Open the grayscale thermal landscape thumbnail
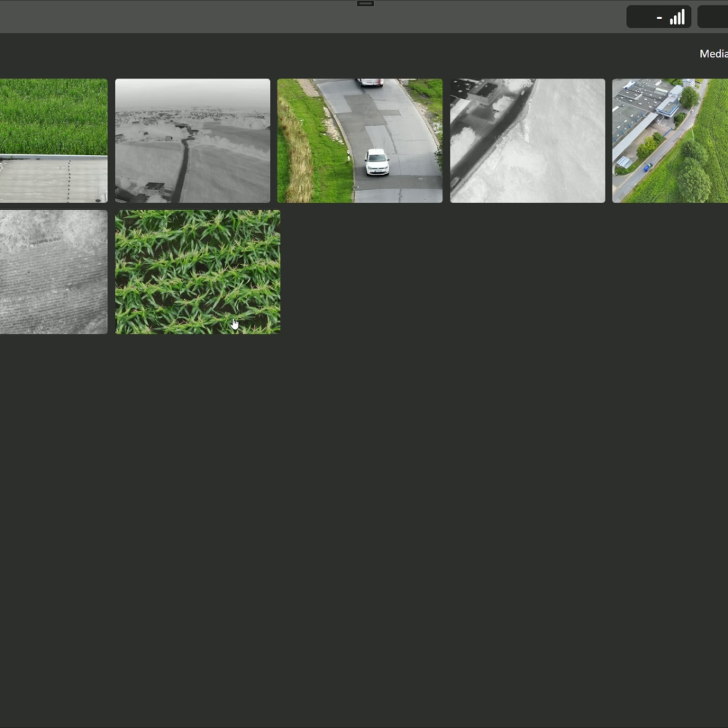 (193, 141)
